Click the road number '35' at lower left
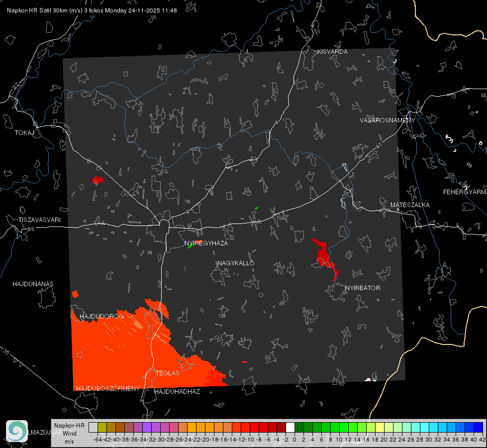 point(6,351)
